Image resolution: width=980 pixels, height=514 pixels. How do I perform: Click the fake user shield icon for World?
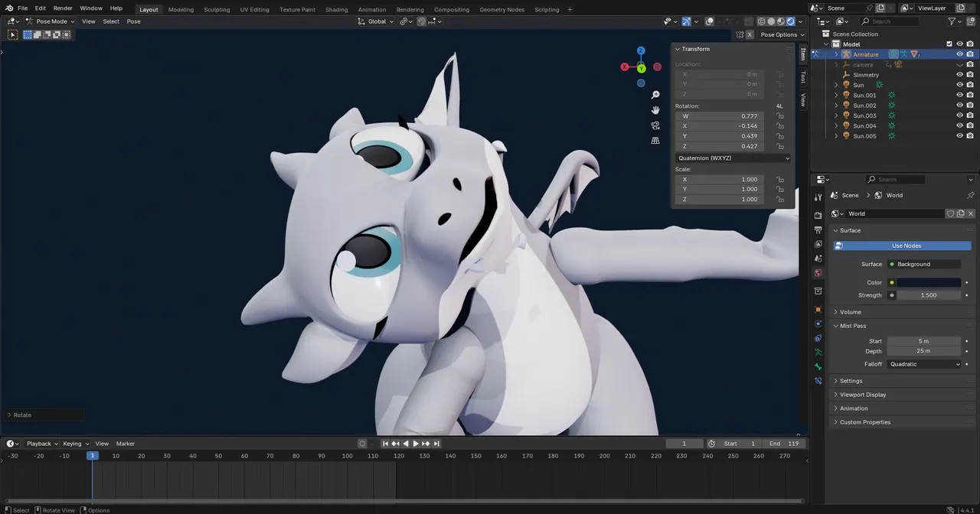(950, 213)
